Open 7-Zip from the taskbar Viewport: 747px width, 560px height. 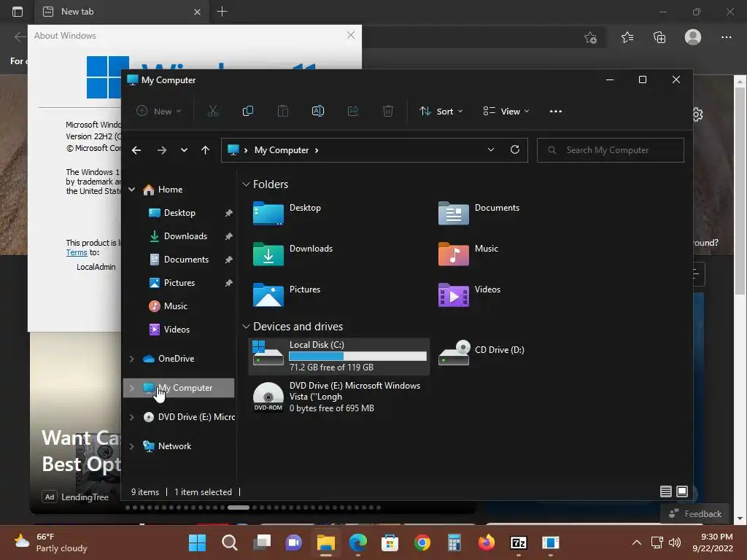[519, 542]
